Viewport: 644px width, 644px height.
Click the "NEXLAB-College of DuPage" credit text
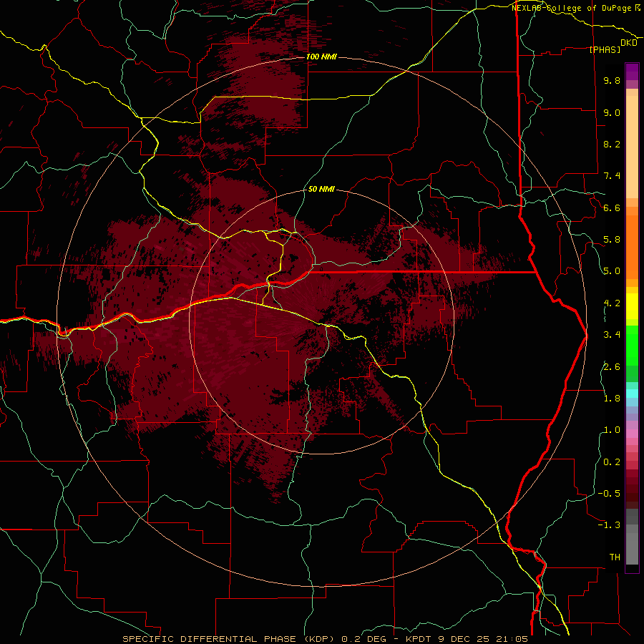click(x=572, y=8)
